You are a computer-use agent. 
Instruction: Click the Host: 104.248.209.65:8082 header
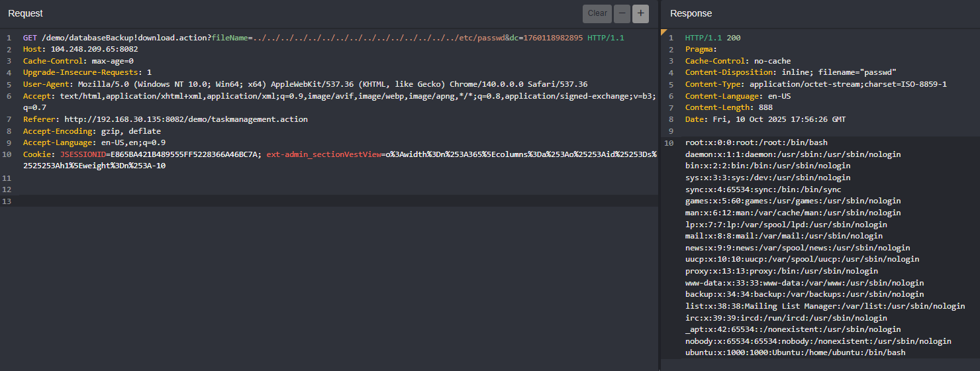[80, 49]
